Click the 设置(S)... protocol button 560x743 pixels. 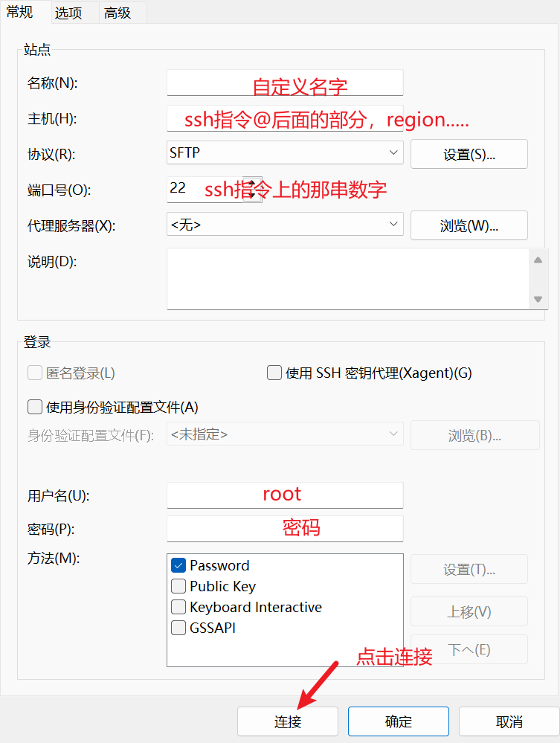pos(469,154)
